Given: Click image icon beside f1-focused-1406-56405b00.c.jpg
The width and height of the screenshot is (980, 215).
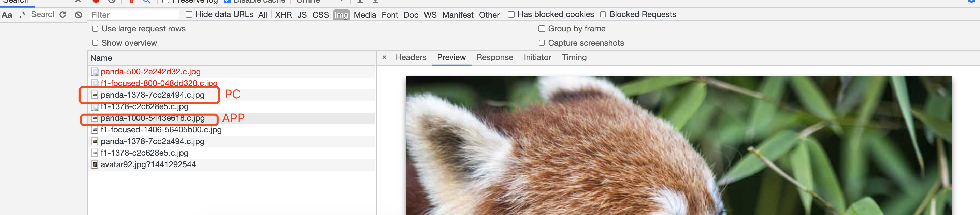Looking at the screenshot, I should (x=95, y=130).
